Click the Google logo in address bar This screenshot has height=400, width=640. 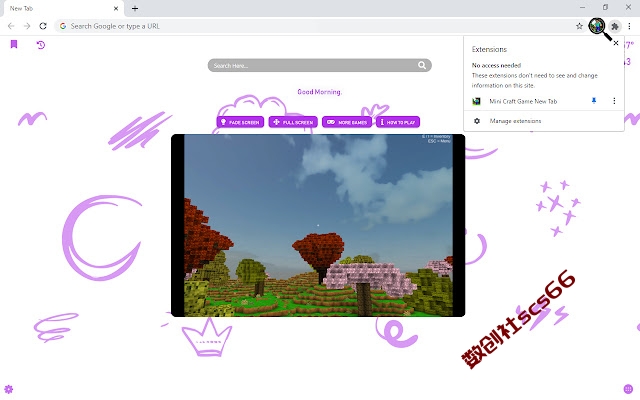click(63, 26)
